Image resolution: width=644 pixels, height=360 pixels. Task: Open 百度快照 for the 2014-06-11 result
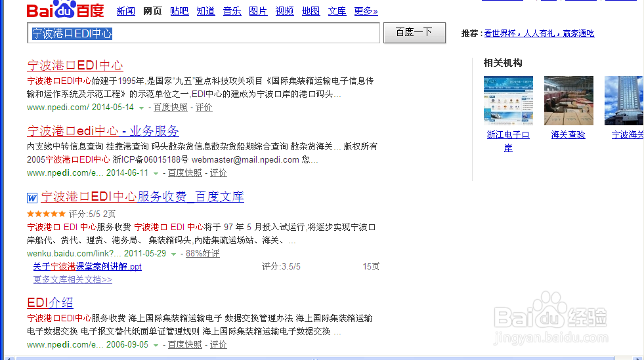(185, 173)
